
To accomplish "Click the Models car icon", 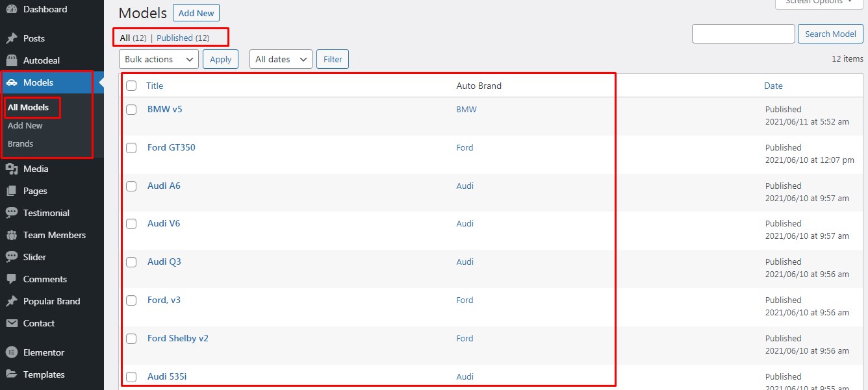I will point(11,82).
